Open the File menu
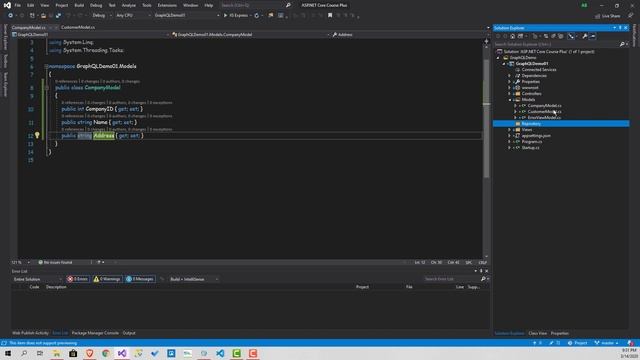 pos(18,5)
